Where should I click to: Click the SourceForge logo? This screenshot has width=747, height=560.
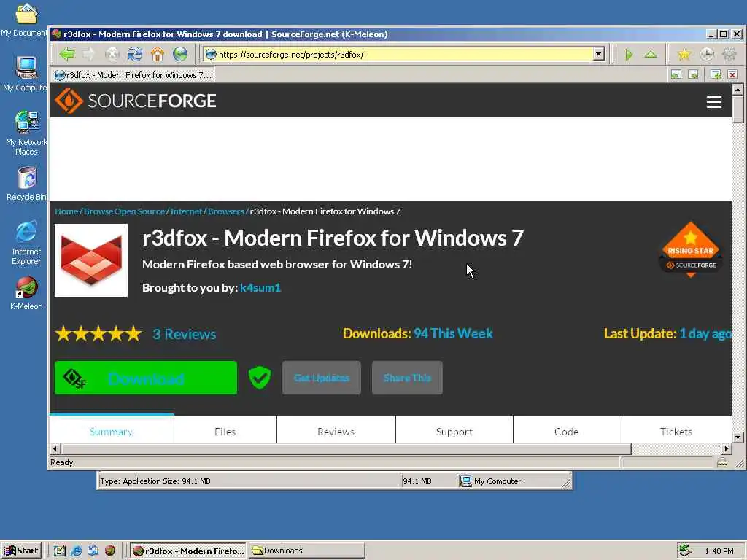point(135,101)
